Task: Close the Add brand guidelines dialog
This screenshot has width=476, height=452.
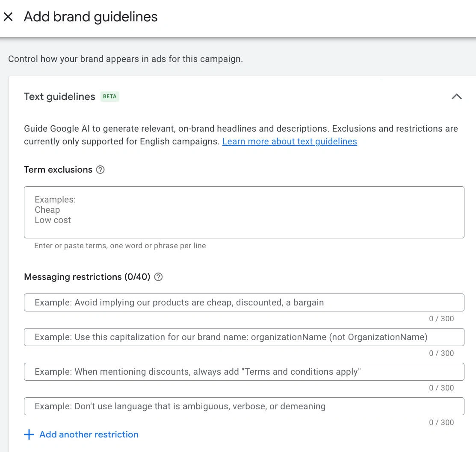Action: (8, 17)
